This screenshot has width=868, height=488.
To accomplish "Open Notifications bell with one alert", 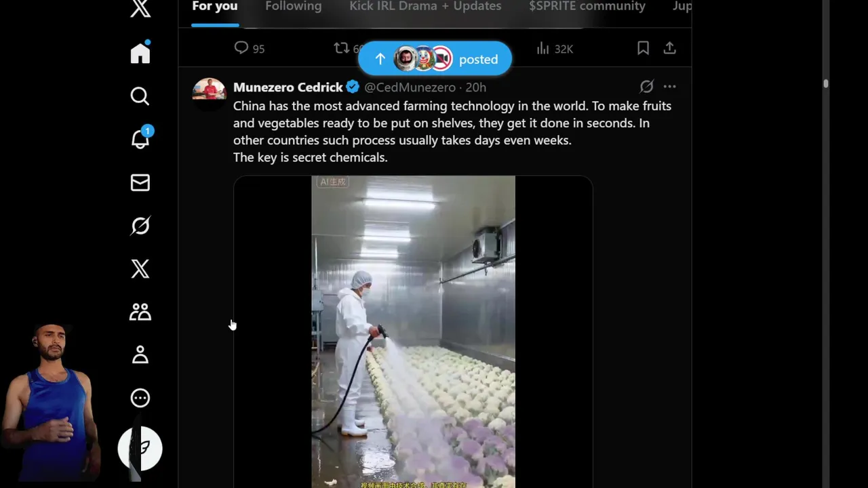I will point(140,139).
